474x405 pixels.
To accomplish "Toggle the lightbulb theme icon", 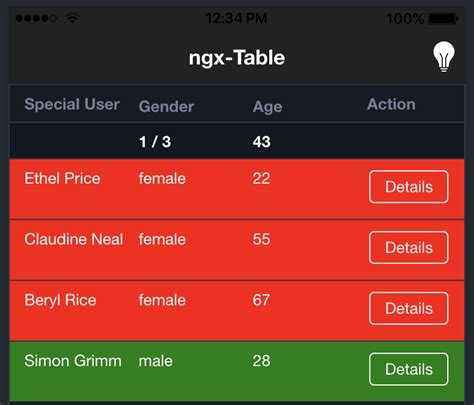I will pos(444,57).
